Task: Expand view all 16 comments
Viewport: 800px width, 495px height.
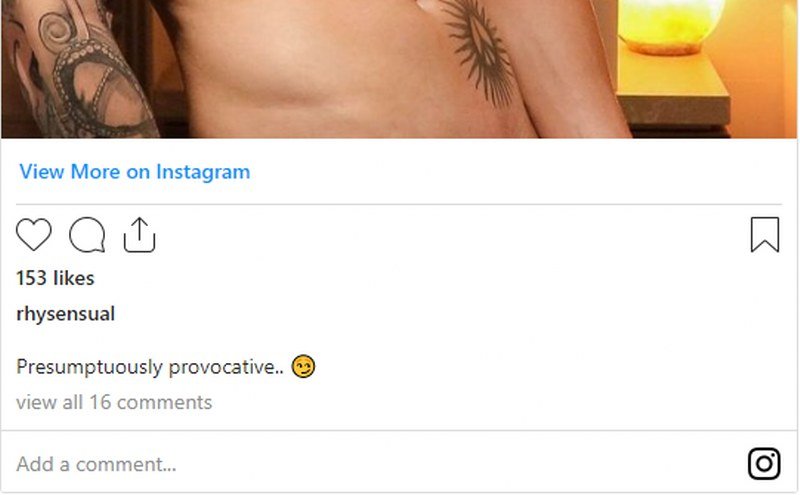Action: click(x=114, y=402)
